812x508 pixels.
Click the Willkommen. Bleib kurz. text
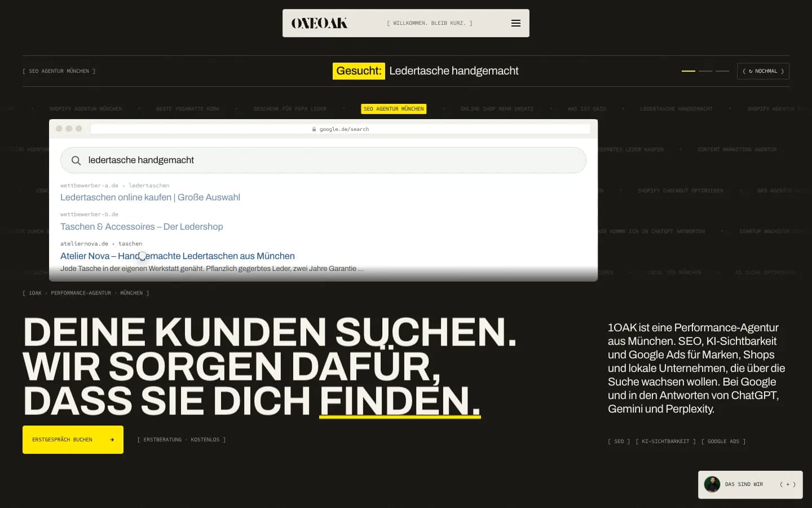click(x=430, y=23)
